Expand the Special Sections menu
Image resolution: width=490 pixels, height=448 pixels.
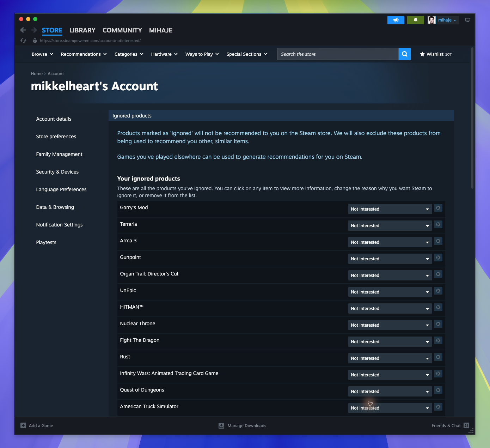[247, 54]
